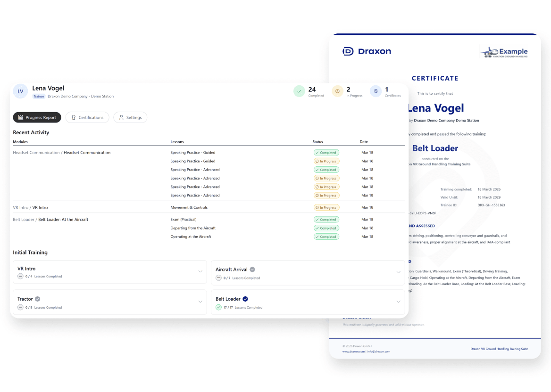Switch to the Certifications tab
The width and height of the screenshot is (551, 392).
click(x=87, y=117)
